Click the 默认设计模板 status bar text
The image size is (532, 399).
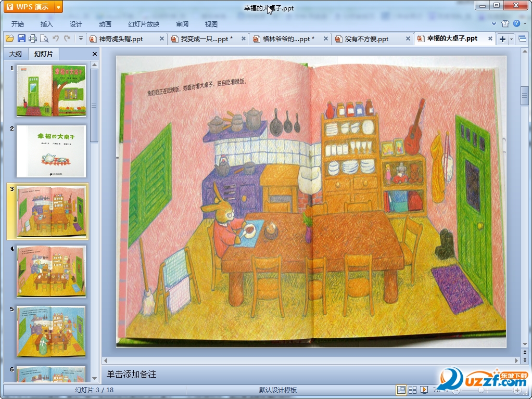click(278, 390)
